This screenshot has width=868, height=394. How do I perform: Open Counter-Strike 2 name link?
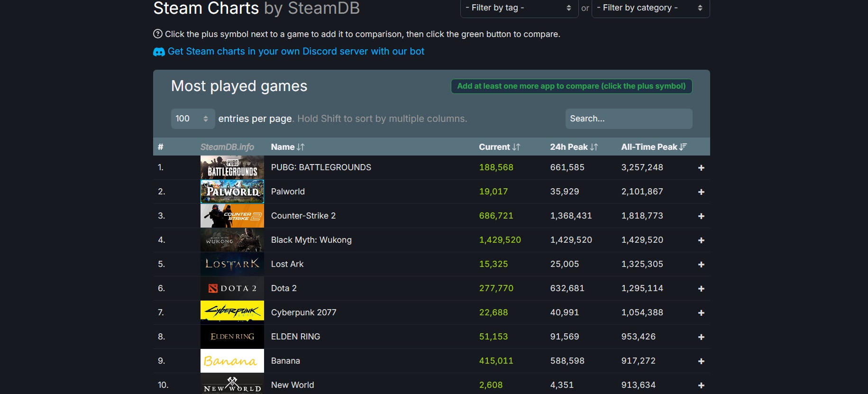pos(303,216)
